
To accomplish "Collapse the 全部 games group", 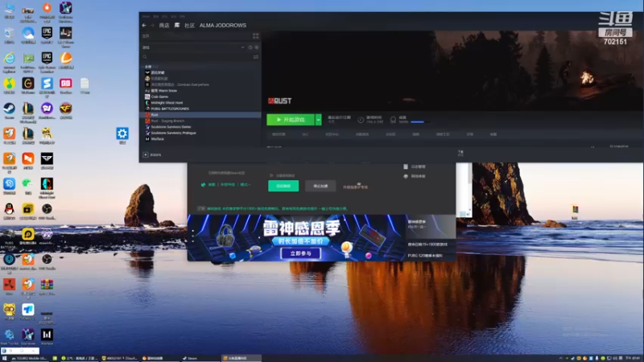I will 144,67.
